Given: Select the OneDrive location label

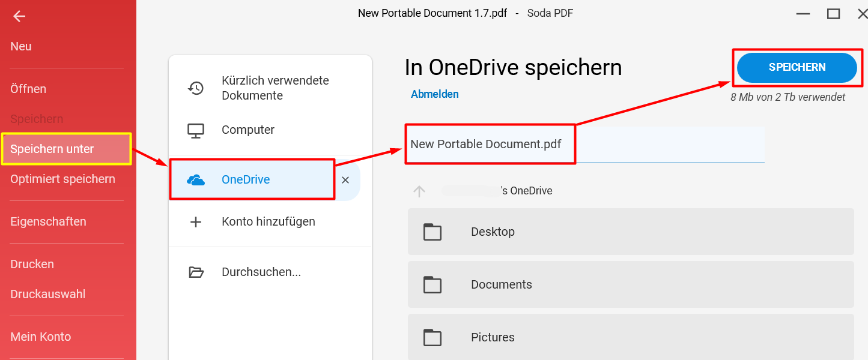Looking at the screenshot, I should [x=246, y=179].
